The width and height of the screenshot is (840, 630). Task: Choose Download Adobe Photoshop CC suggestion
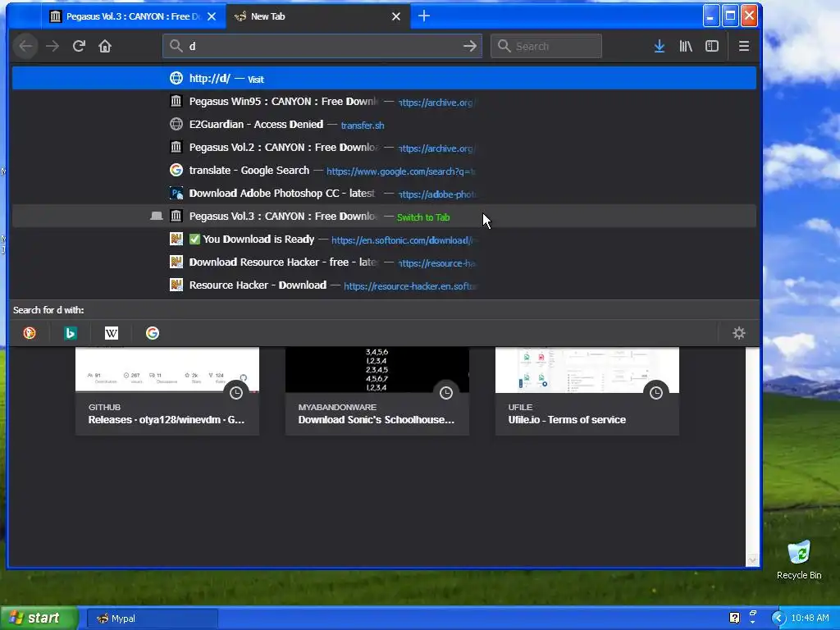click(384, 194)
